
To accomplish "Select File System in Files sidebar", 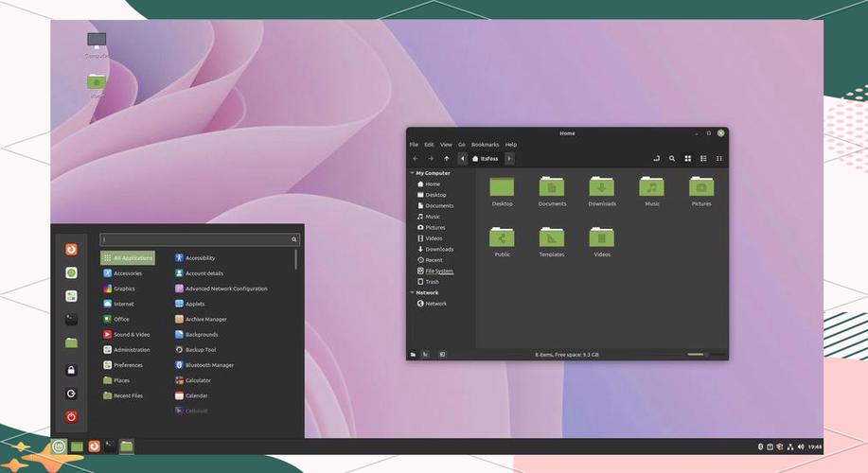I will pos(435,272).
